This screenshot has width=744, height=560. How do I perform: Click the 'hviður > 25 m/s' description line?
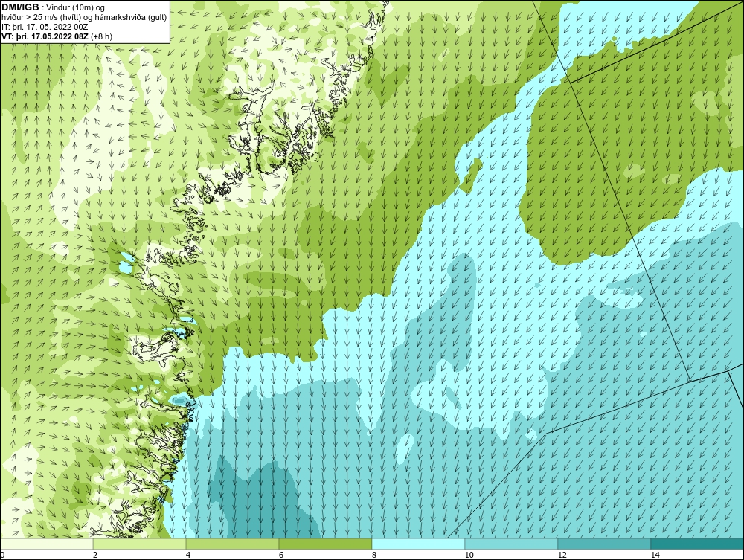tap(85, 17)
